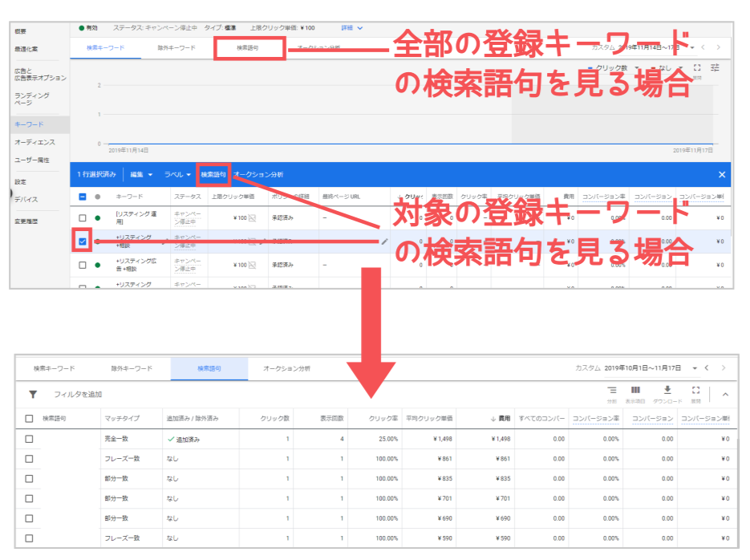Open the なし chart metric dropdown
This screenshot has width=750, height=560.
click(668, 68)
